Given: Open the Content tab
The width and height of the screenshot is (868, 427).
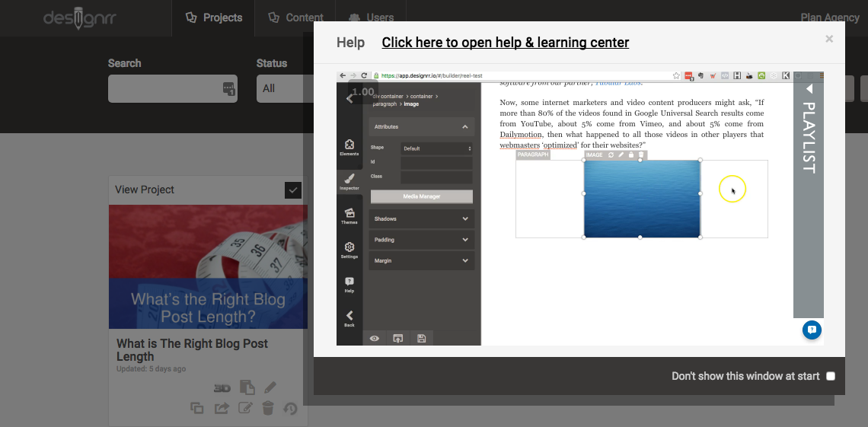Looking at the screenshot, I should pos(296,18).
